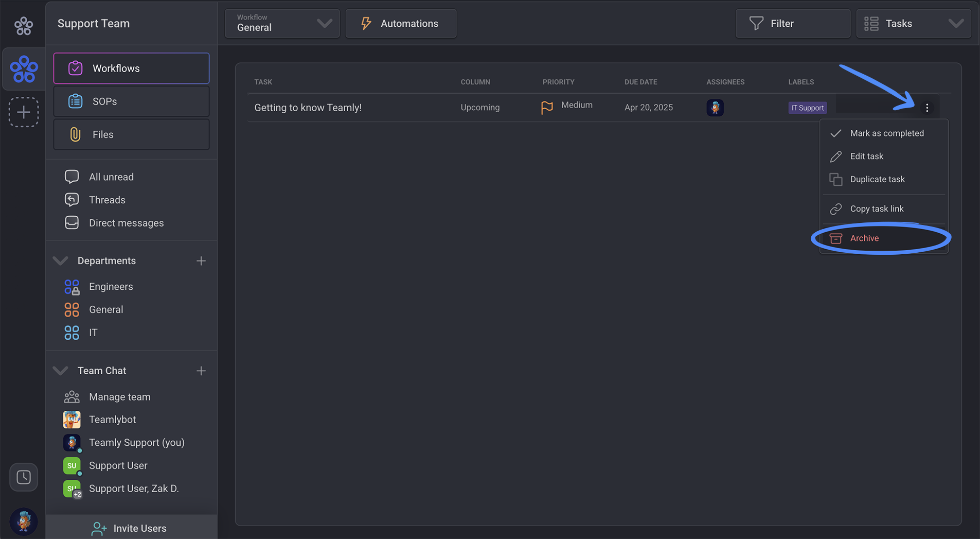Choose Edit task from menu
The width and height of the screenshot is (980, 539).
[x=883, y=156]
